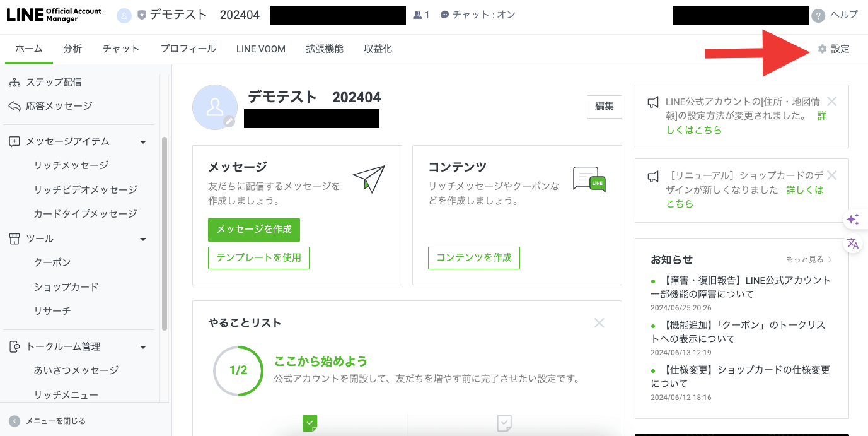Open help via the question mark icon
868x436 pixels.
pyautogui.click(x=818, y=16)
